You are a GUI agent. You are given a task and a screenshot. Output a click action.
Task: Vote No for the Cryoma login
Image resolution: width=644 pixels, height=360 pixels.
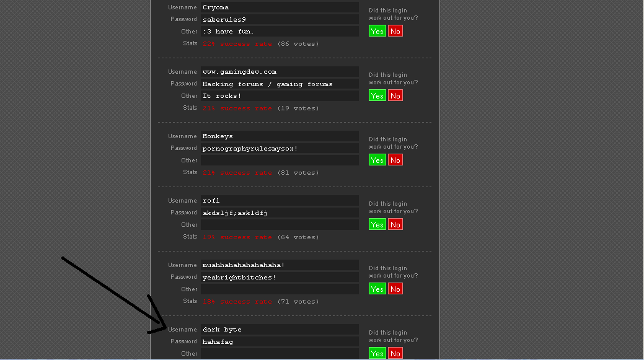[x=395, y=31]
